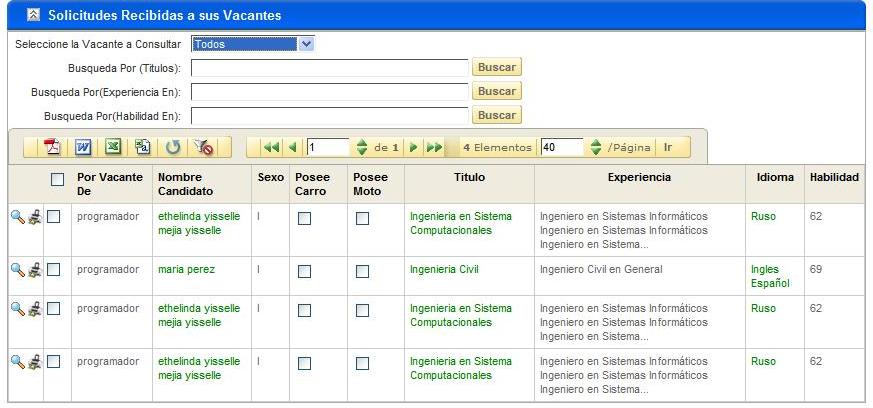Click Buscar next to Titulos search
Image resolution: width=873 pixels, height=408 pixels.
tap(496, 67)
